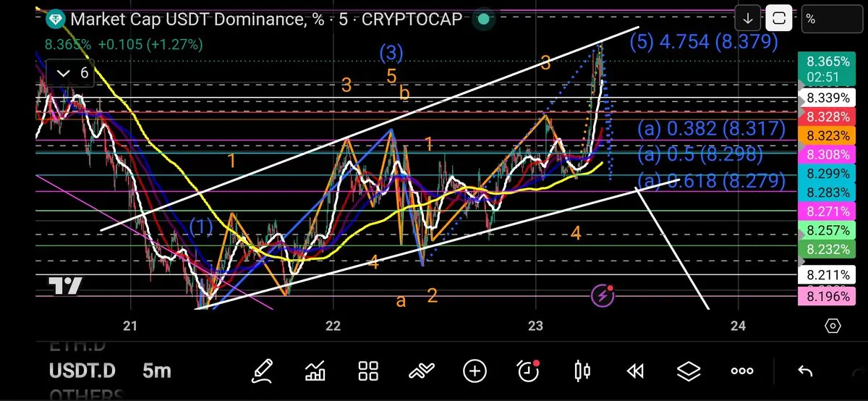Tap the 21 date axis label
Screen dimensions: 868x401
pyautogui.click(x=130, y=326)
